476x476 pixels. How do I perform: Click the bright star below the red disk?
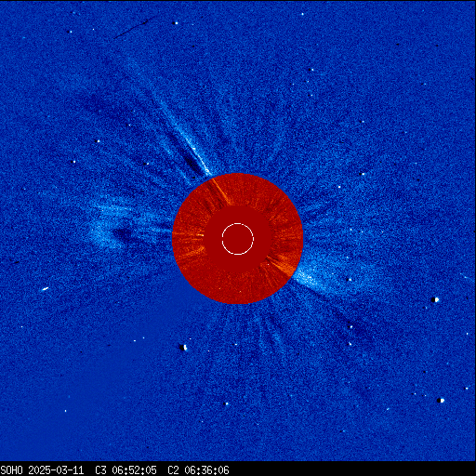(x=184, y=348)
